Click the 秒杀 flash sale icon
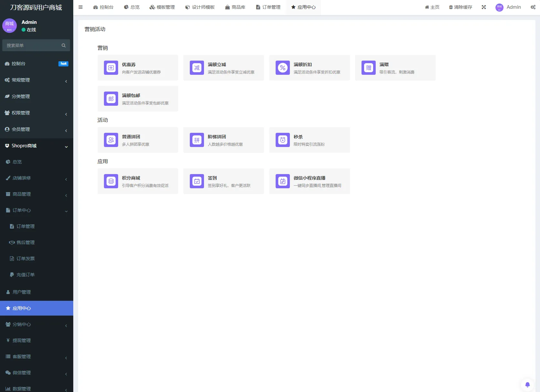The width and height of the screenshot is (540, 392). (282, 140)
